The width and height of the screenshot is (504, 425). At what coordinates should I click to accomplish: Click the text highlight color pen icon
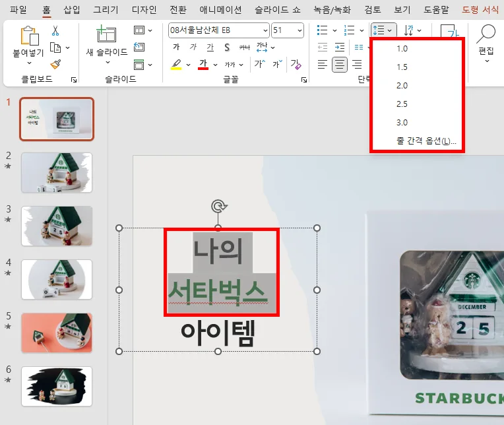tap(176, 64)
